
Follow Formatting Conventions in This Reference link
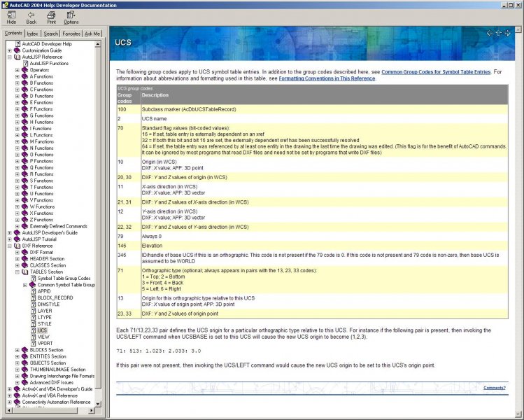click(x=327, y=78)
